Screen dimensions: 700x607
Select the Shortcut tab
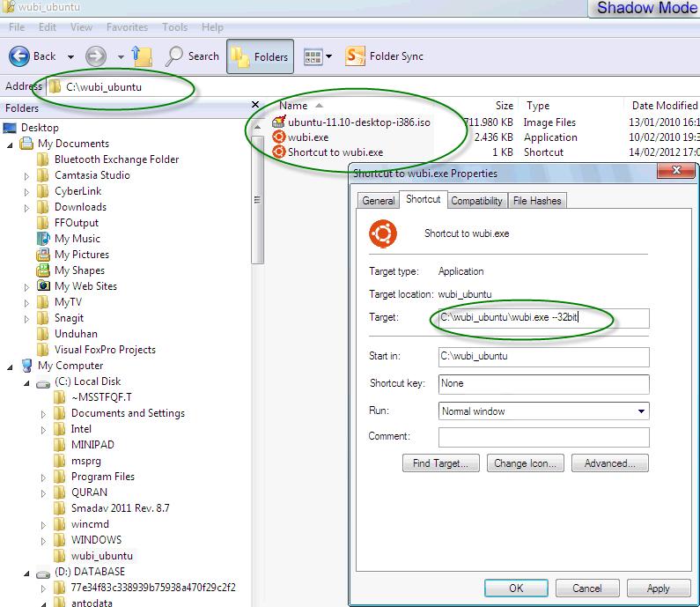[423, 199]
